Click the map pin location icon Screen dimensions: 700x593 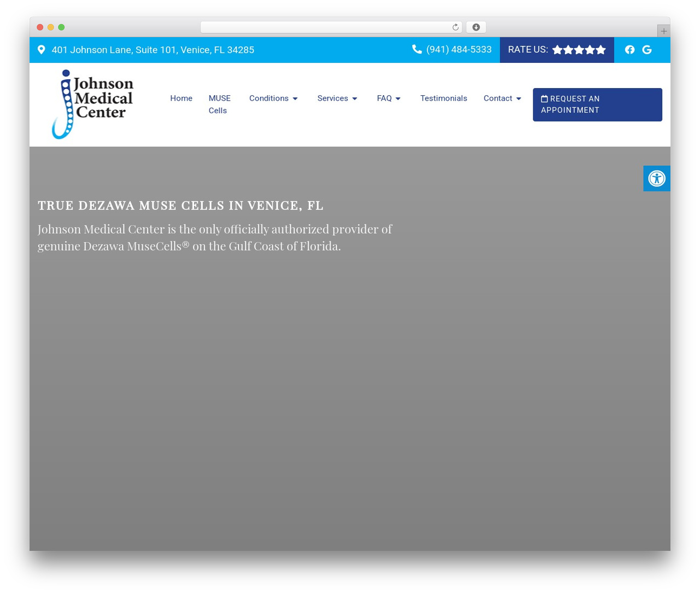pos(41,50)
